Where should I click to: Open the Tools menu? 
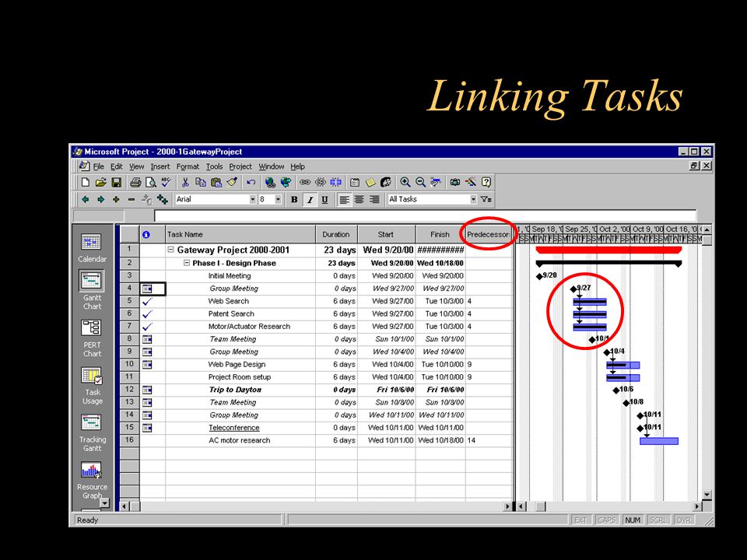click(x=215, y=166)
